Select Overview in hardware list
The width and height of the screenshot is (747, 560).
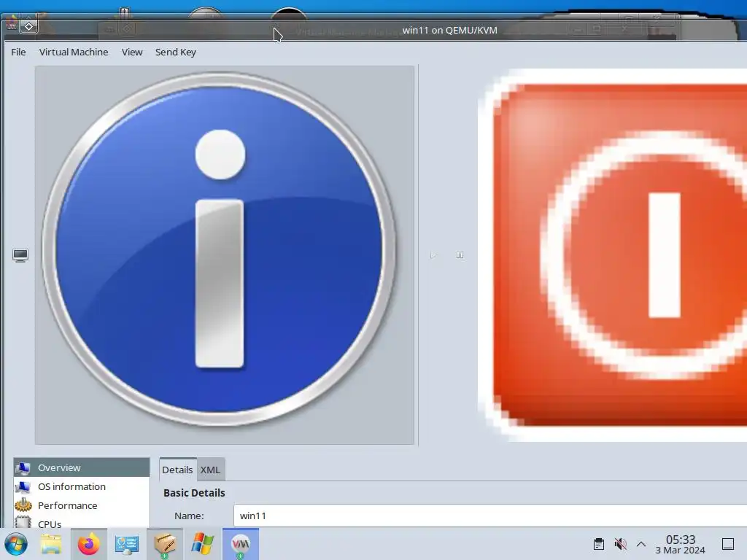point(82,467)
